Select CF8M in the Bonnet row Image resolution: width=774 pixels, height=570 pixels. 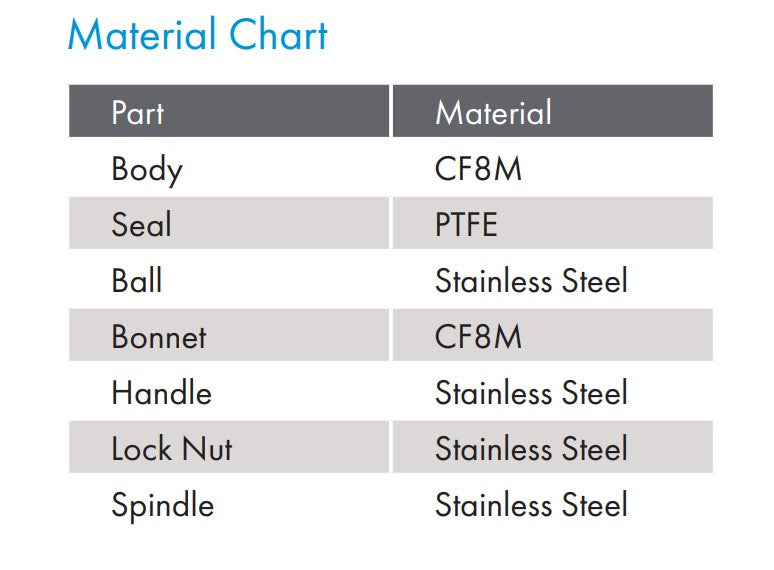click(478, 337)
